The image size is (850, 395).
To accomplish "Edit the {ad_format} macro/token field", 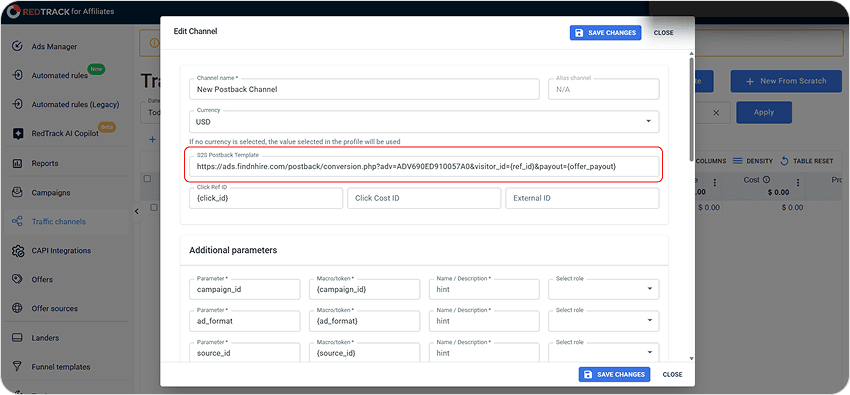I will click(x=364, y=321).
